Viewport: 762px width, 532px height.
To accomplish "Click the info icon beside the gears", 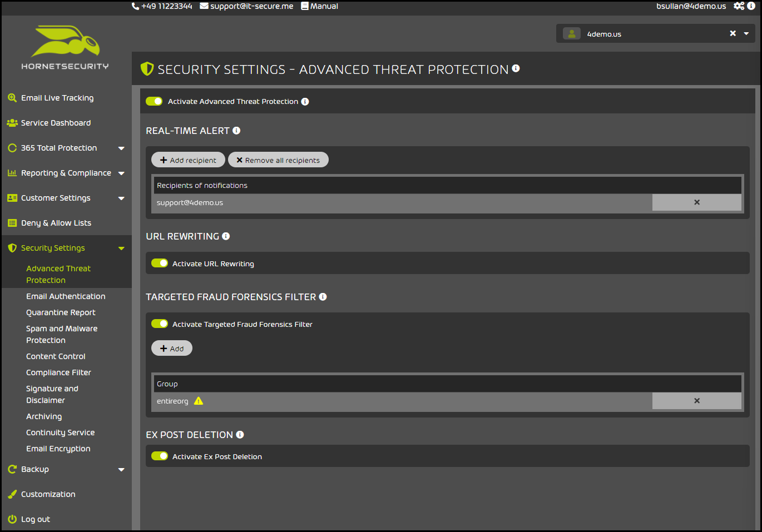I will [751, 6].
